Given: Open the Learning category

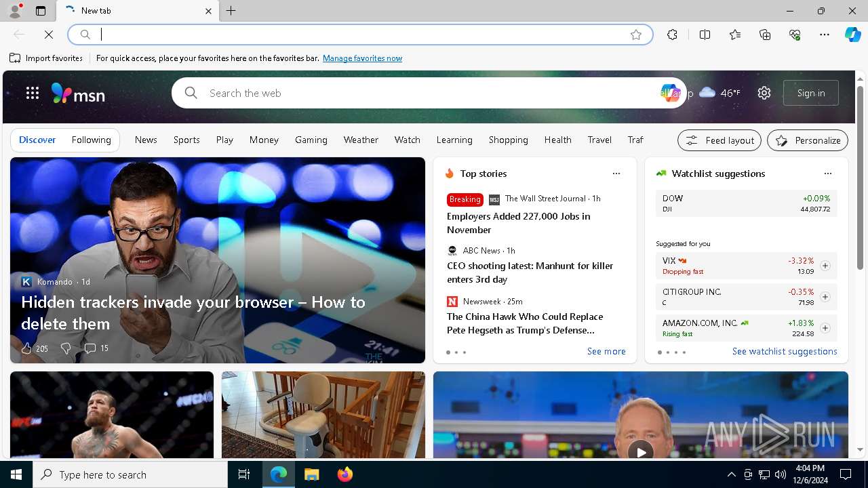Looking at the screenshot, I should click(x=454, y=140).
